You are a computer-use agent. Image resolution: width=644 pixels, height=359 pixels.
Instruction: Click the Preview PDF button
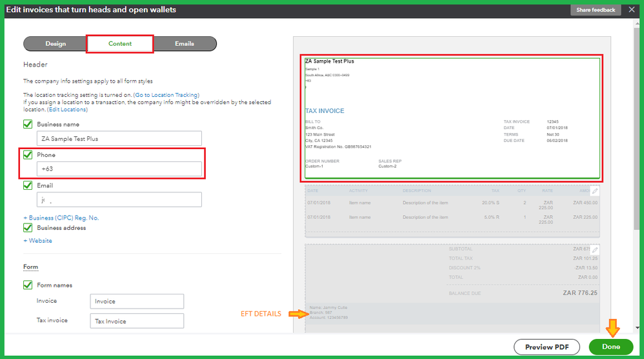pyautogui.click(x=547, y=347)
